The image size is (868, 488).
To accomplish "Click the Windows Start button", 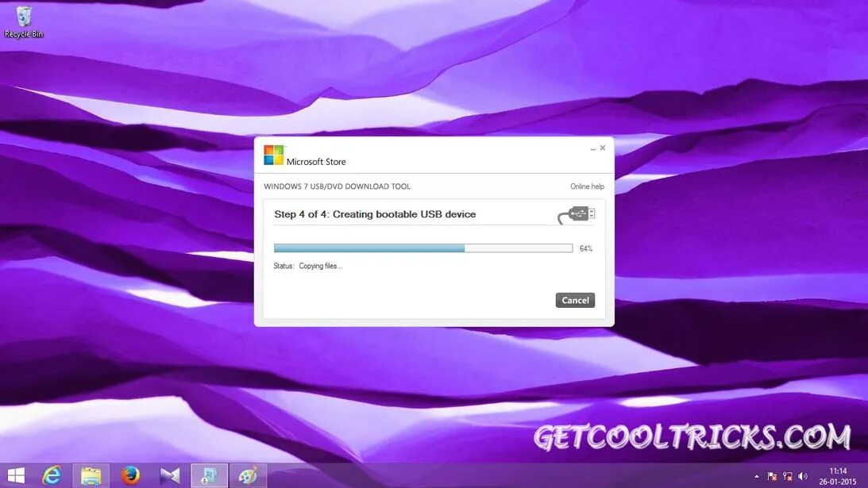I will coord(14,475).
